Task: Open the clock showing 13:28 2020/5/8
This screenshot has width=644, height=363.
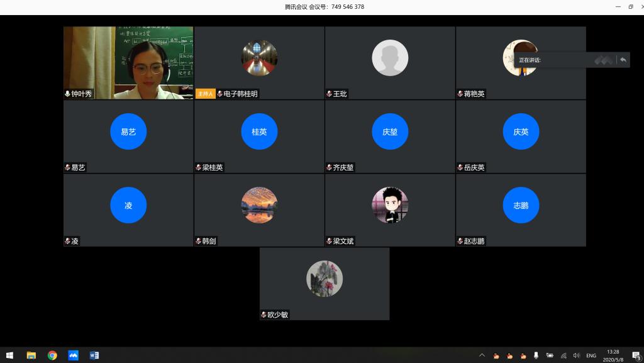Action: pyautogui.click(x=613, y=355)
